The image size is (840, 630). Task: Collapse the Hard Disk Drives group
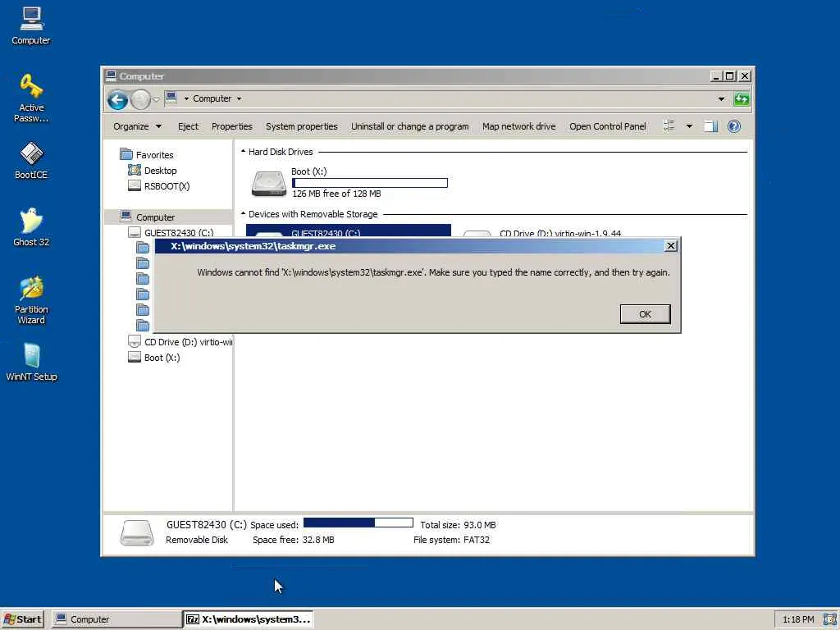pyautogui.click(x=243, y=152)
